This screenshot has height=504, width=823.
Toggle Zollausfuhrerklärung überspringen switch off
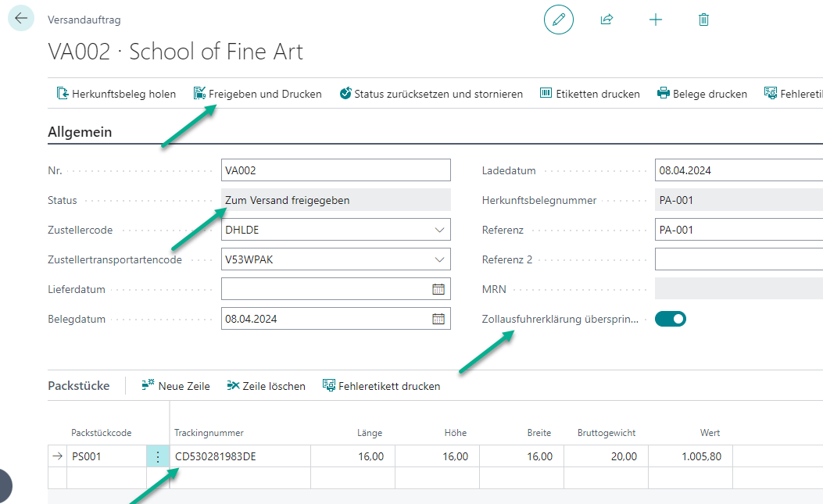point(670,319)
